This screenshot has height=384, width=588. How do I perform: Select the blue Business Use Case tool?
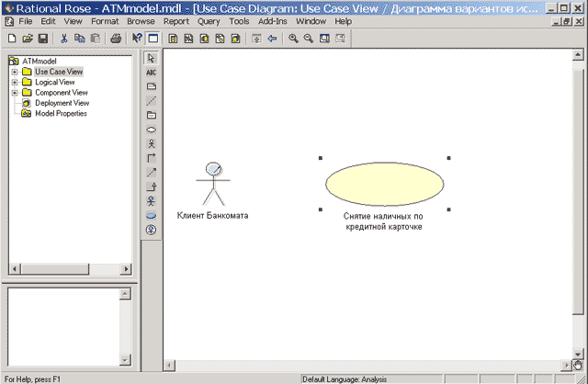tap(151, 216)
